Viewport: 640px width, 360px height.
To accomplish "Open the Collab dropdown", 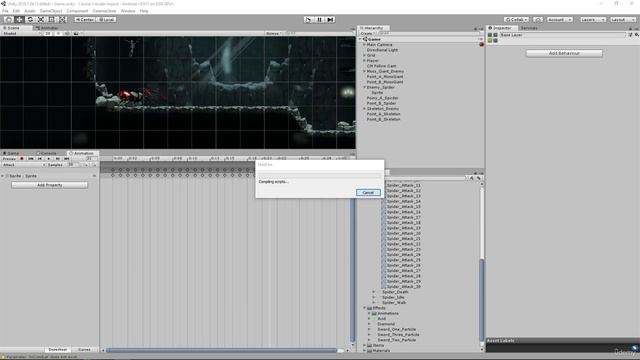I will point(516,19).
